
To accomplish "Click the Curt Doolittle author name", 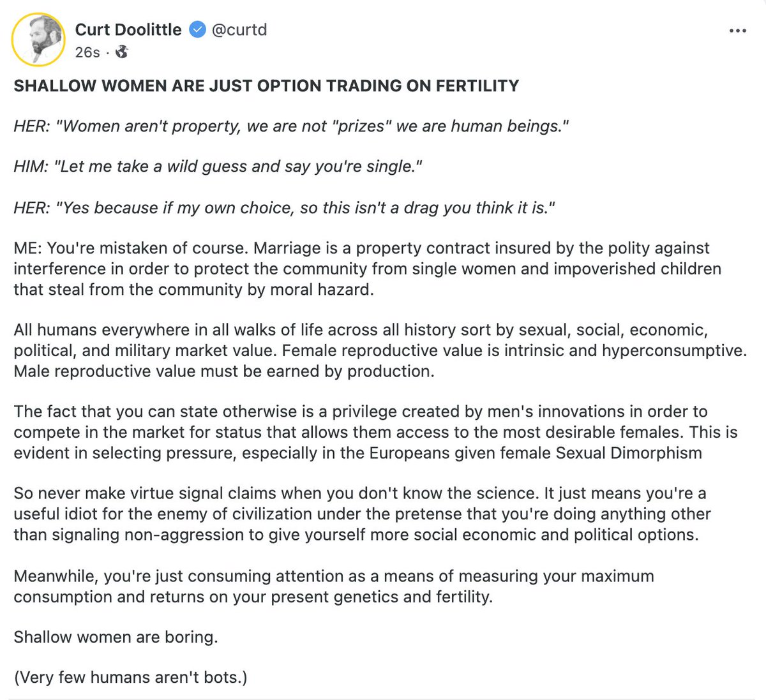I will click(x=128, y=29).
